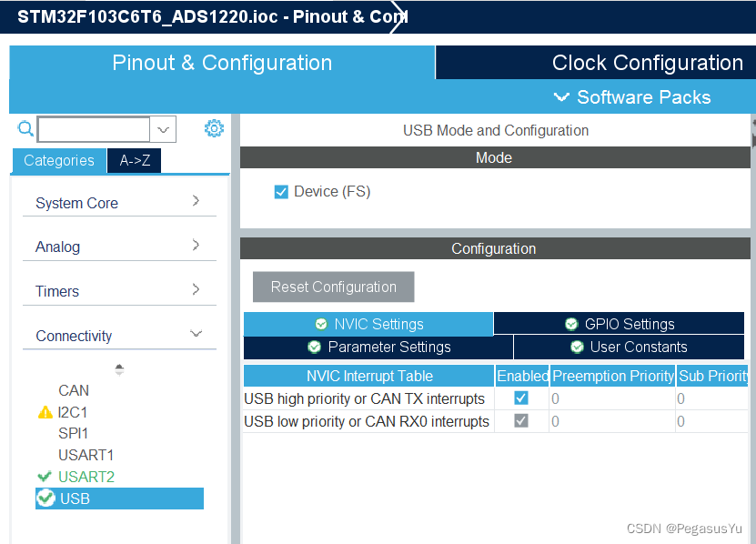
Task: Select USART2 in the Connectivity list
Action: 86,477
